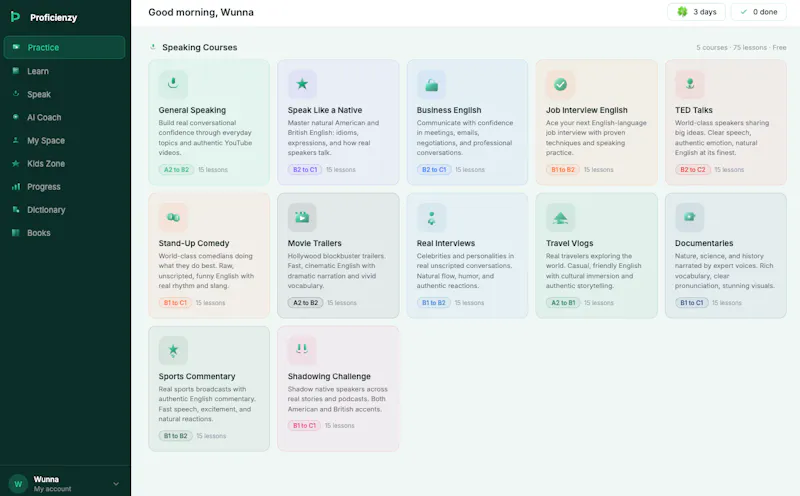Click the 5 courses 75 lessons Free text

[741, 47]
